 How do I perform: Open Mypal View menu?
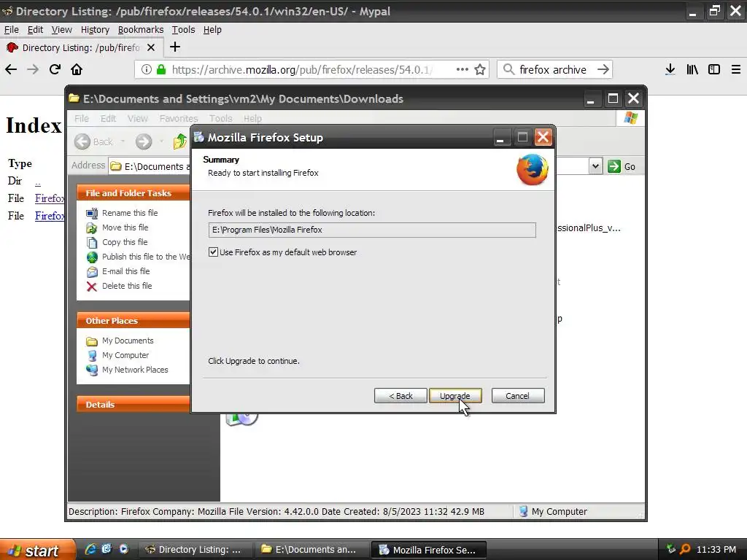click(x=62, y=29)
